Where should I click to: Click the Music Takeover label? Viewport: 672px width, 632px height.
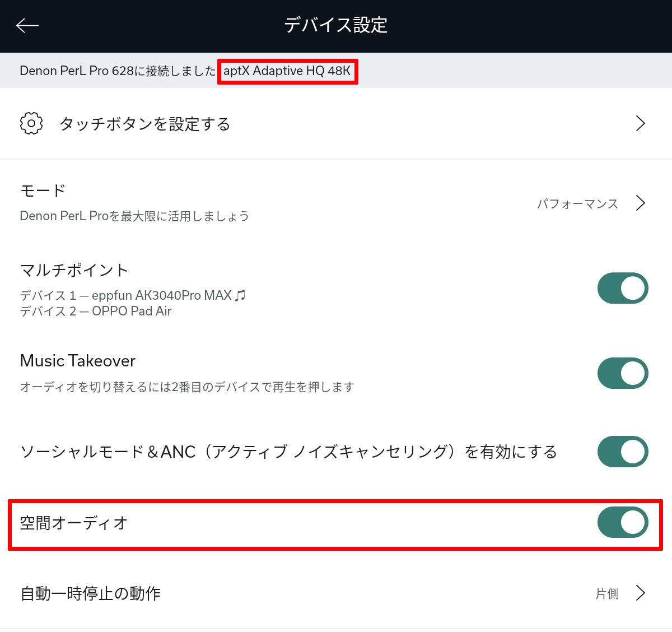click(x=78, y=361)
